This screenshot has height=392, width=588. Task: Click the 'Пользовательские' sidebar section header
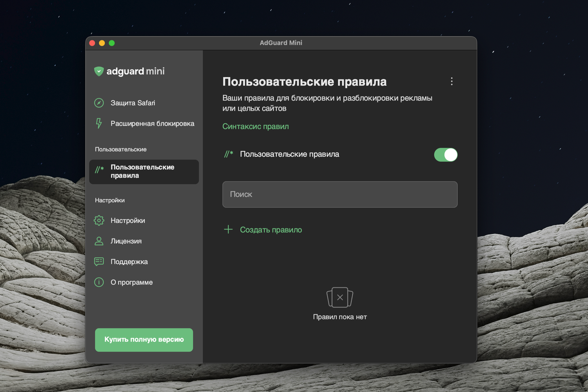pyautogui.click(x=121, y=149)
